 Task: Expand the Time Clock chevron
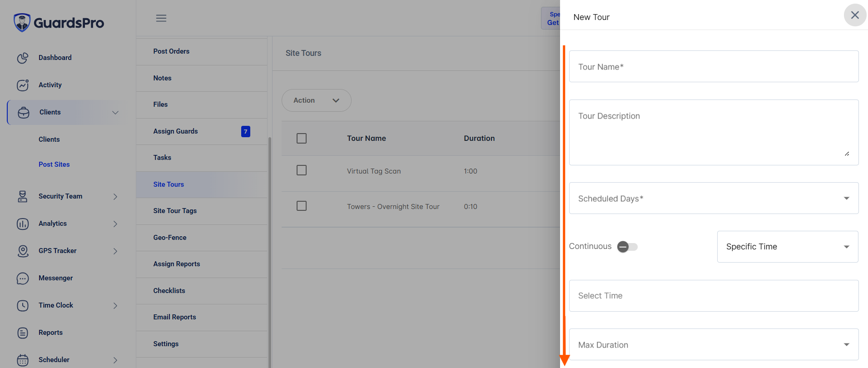[x=115, y=306]
